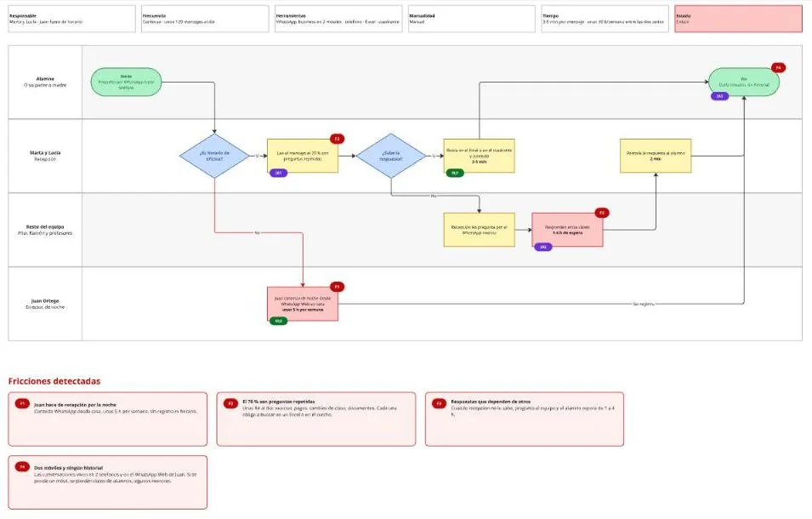Click the red 'Responden entre clases' step
812x519 pixels.
point(567,230)
